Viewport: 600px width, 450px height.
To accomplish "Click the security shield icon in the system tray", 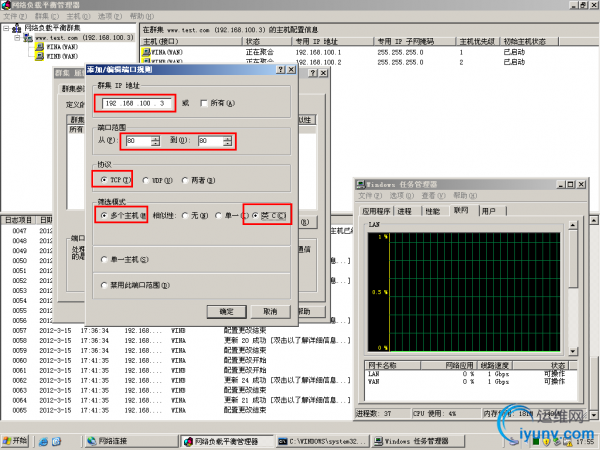I will [546, 442].
